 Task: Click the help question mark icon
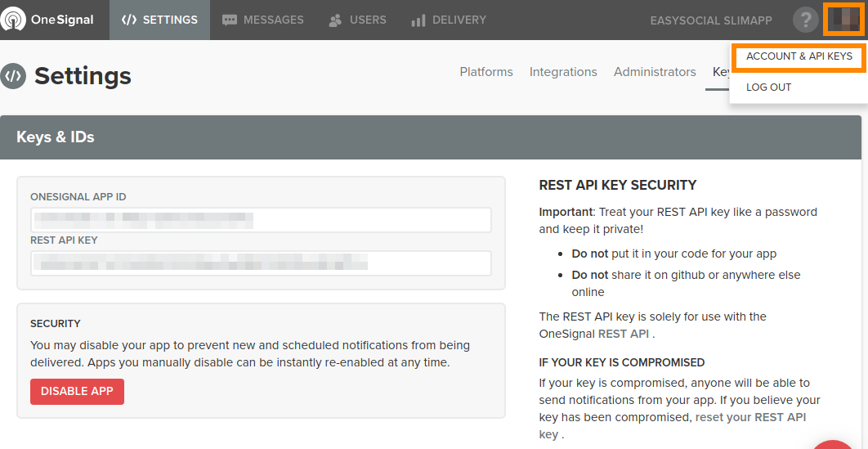tap(805, 20)
